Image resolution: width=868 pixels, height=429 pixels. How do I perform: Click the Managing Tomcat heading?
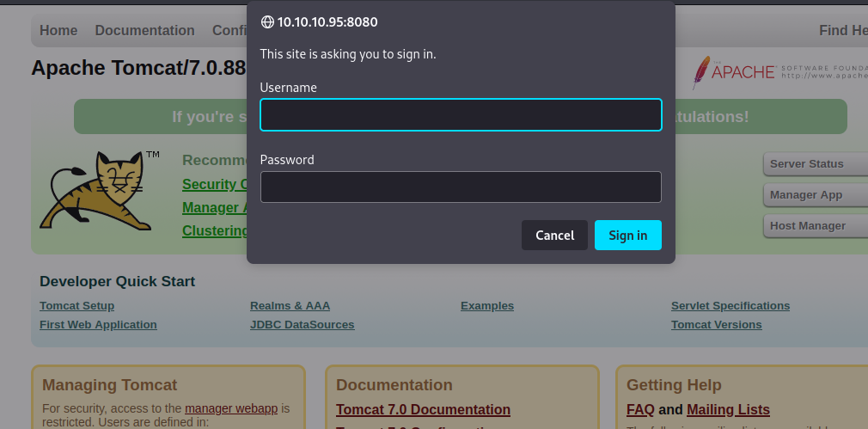[110, 384]
